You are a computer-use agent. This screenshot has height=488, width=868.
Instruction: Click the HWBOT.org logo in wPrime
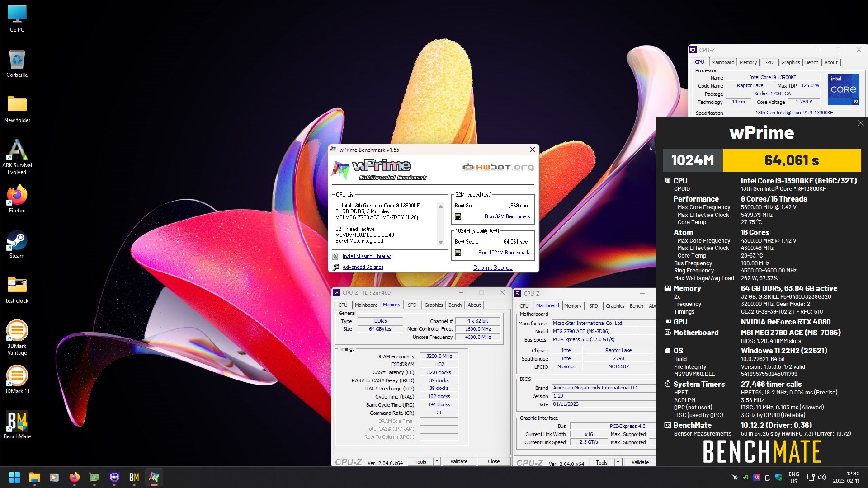[x=498, y=167]
